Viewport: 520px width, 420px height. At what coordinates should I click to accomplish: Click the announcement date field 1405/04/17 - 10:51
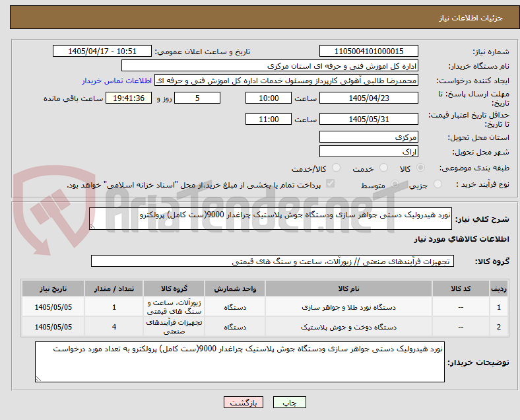(102, 51)
